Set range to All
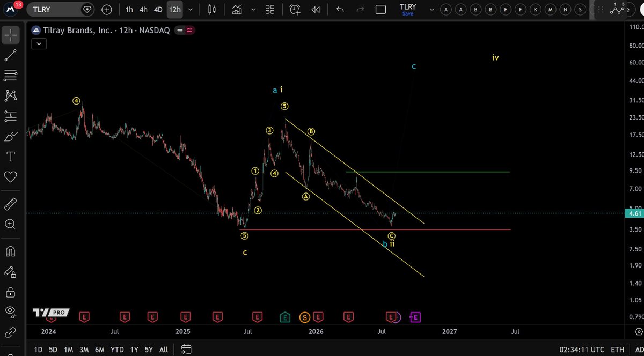 (164, 350)
